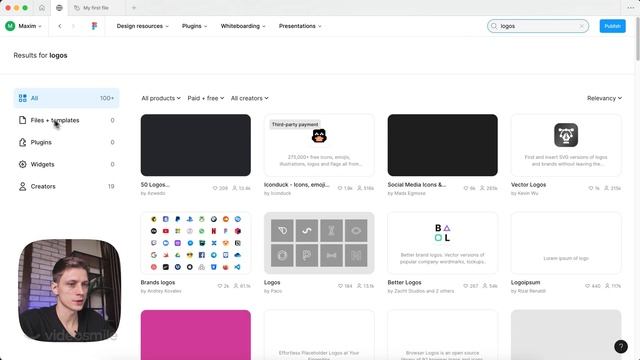
Task: Focus the search field containing logos
Action: 538,26
